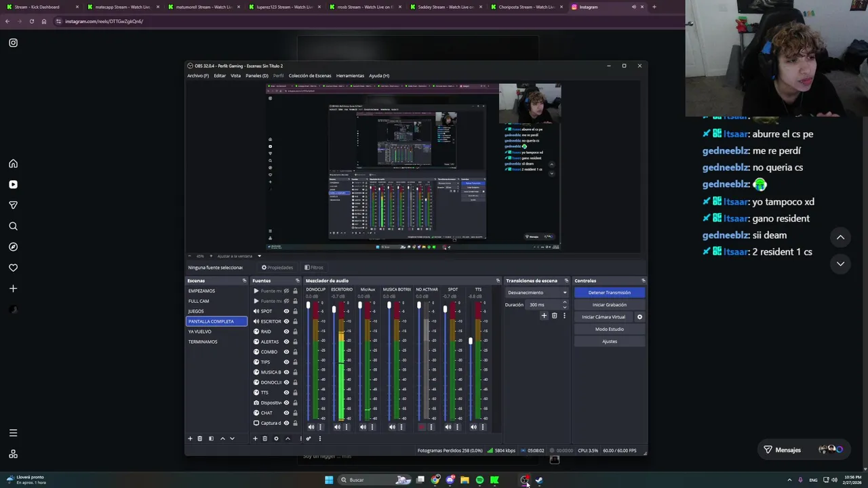This screenshot has height=488, width=868.
Task: Open Instagram search in sidebar
Action: [x=13, y=226]
